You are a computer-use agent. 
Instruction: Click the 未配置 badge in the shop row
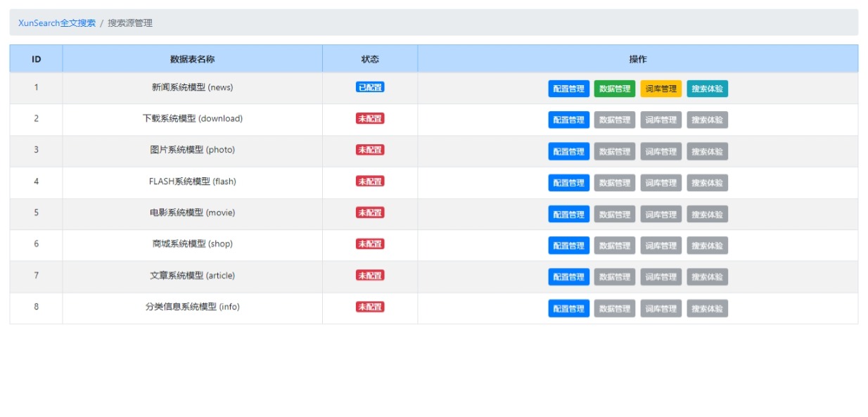[370, 244]
